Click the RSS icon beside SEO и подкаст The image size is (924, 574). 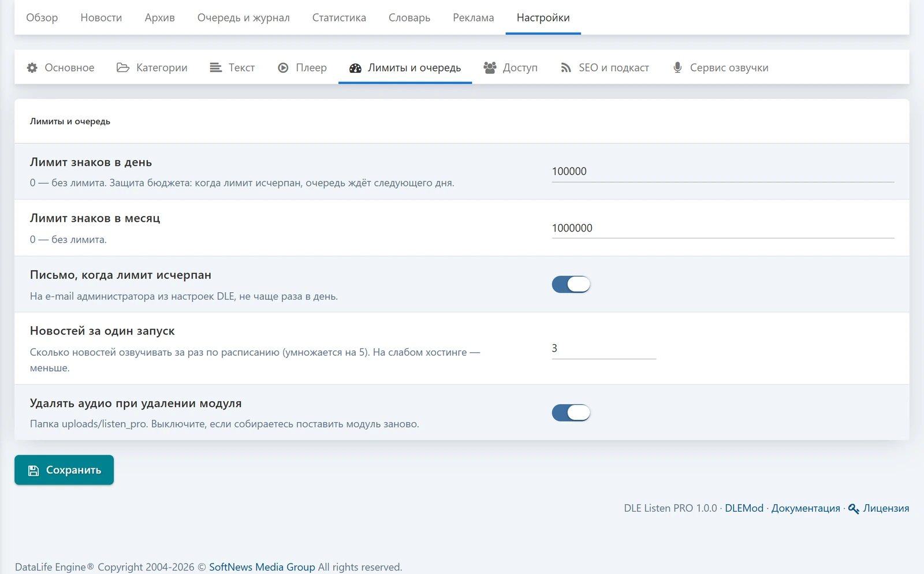point(566,68)
